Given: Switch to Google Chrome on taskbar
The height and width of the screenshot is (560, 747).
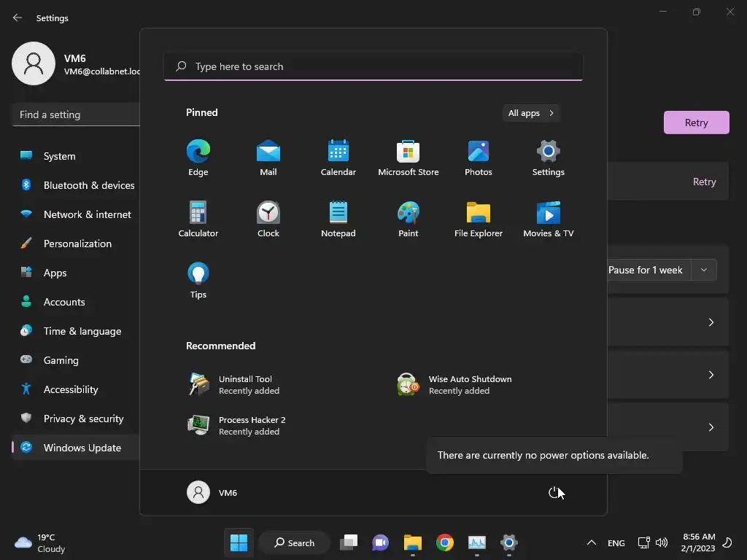Looking at the screenshot, I should coord(445,542).
